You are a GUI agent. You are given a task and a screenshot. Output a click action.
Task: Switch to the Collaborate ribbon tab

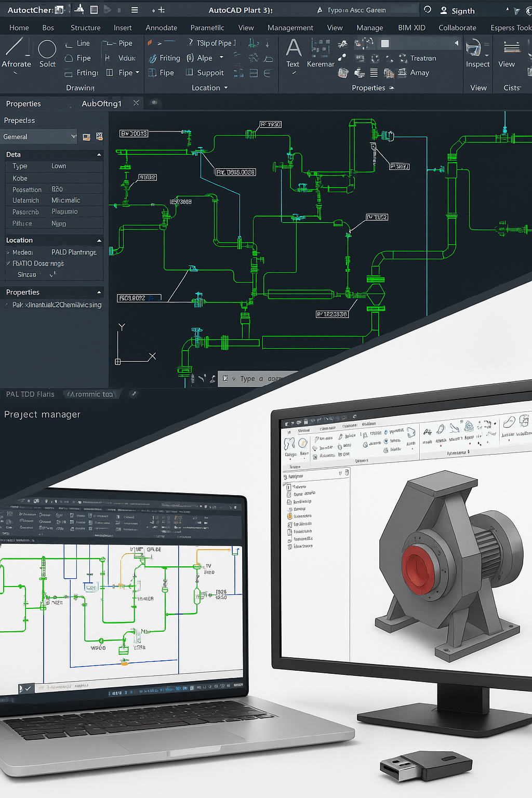click(x=457, y=28)
